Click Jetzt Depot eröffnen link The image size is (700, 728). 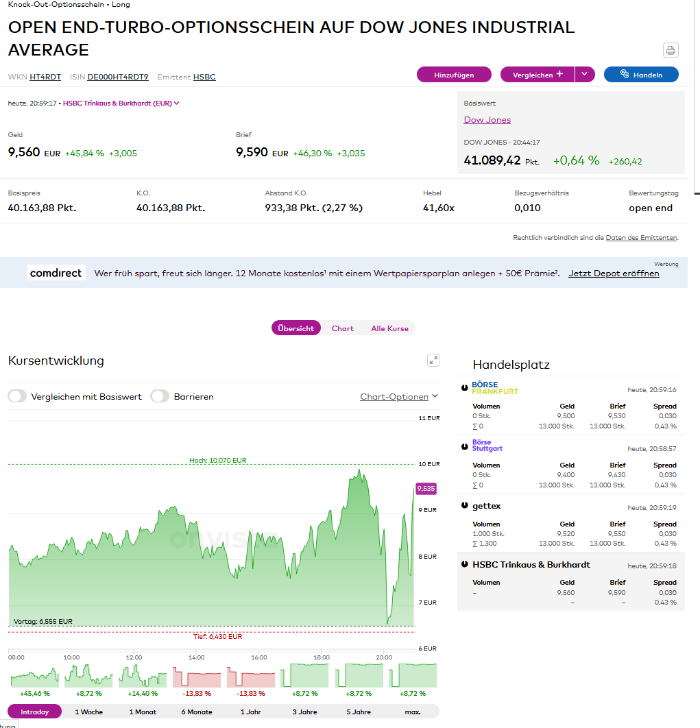614,274
